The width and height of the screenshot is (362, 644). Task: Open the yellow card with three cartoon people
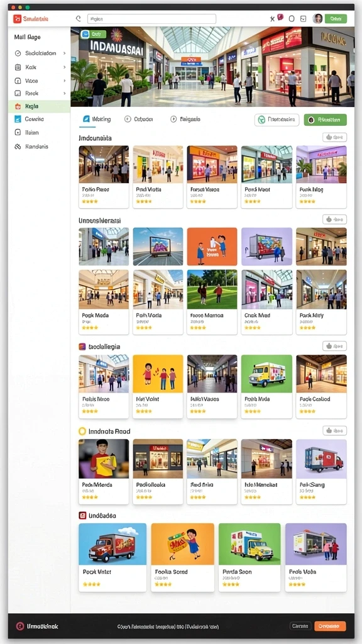coord(158,386)
